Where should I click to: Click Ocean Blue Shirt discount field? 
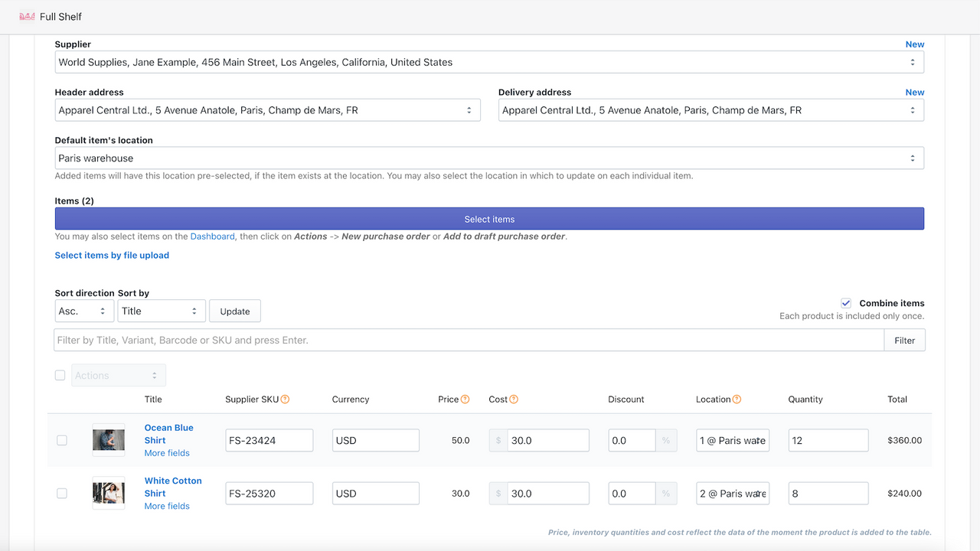coord(632,440)
